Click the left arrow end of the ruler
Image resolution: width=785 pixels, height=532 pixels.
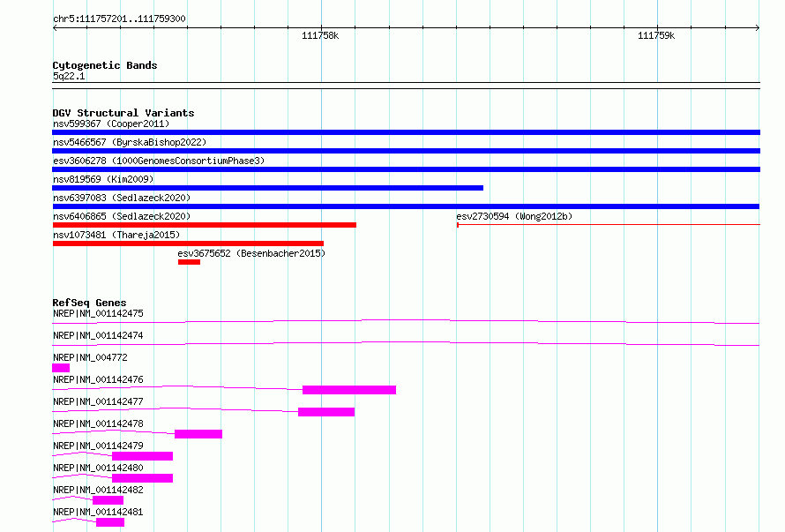pyautogui.click(x=55, y=28)
